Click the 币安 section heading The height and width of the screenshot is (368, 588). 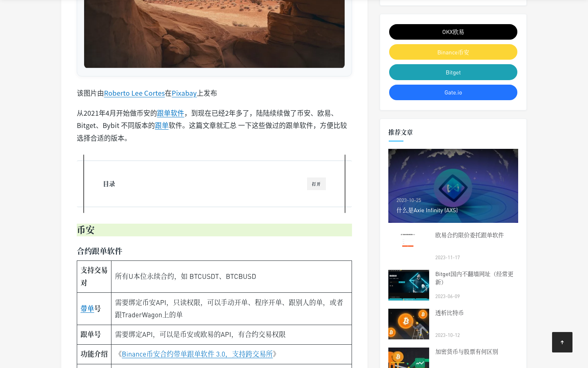click(x=214, y=230)
